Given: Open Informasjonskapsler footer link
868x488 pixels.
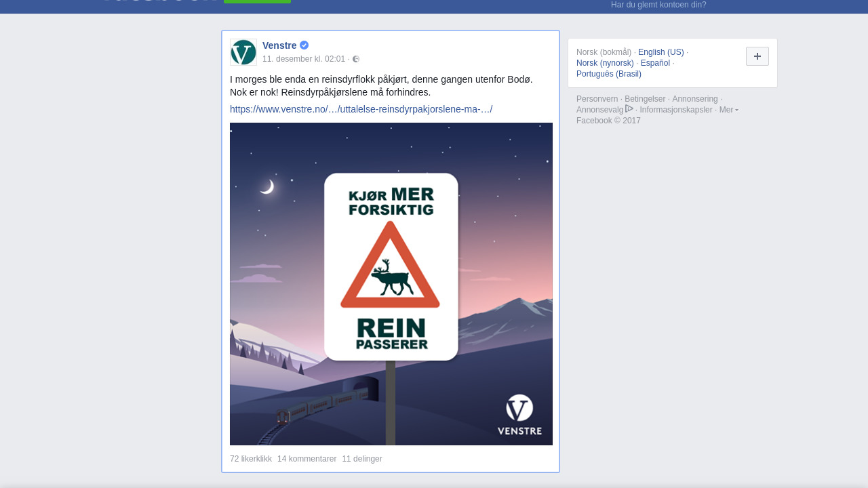Looking at the screenshot, I should click(676, 110).
